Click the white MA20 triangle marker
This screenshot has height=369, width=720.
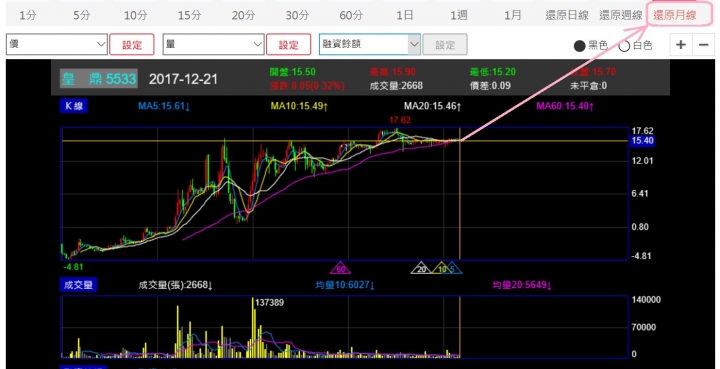point(422,268)
